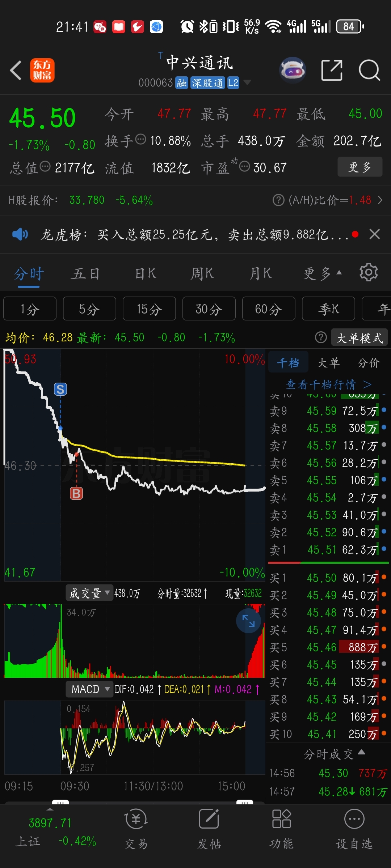
Task: Tap info icon next to 总值
Action: pos(45,166)
